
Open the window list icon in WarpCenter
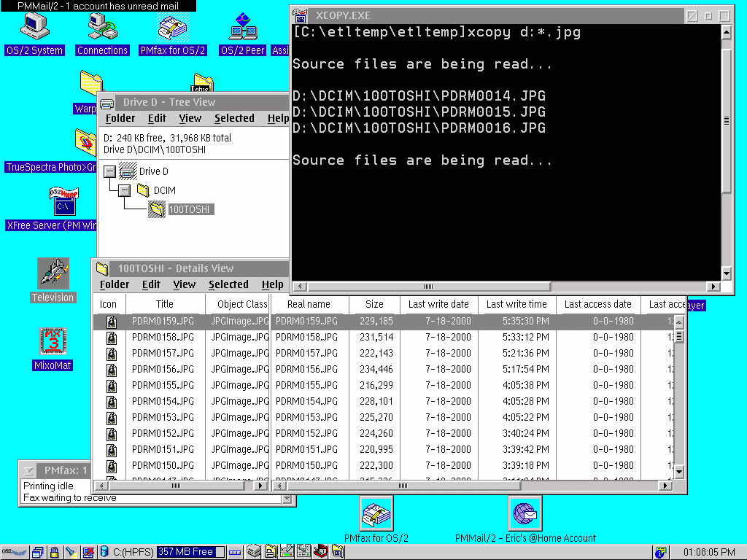click(38, 553)
